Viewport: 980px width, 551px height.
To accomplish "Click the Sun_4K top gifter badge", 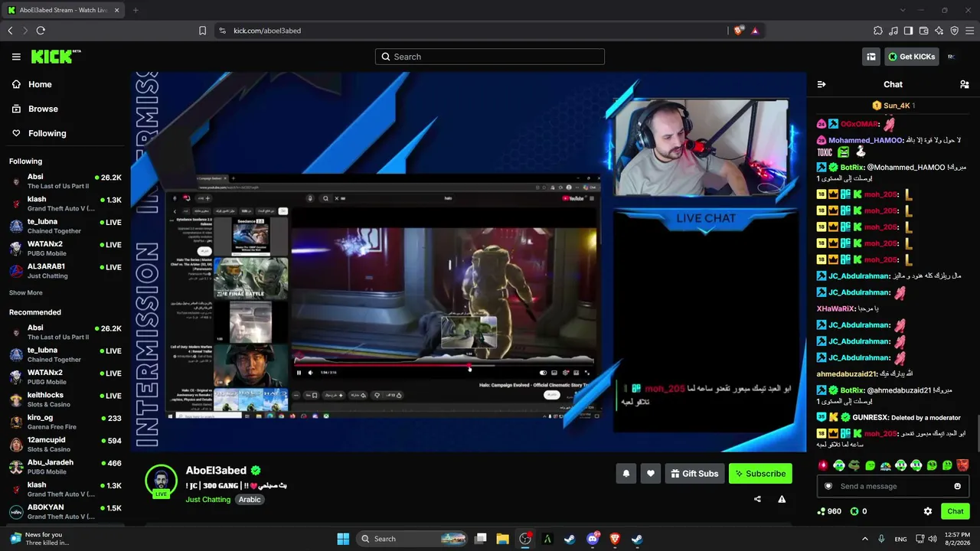I will coord(893,106).
